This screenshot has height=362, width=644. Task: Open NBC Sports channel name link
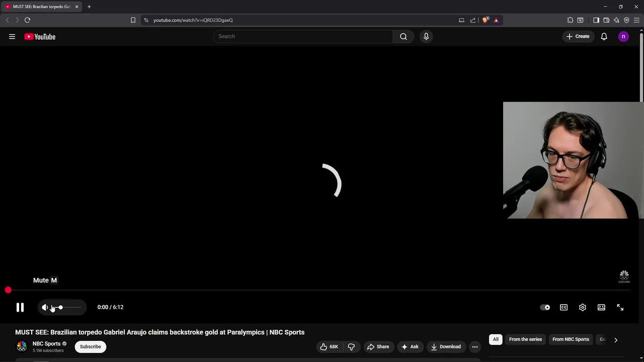(x=46, y=344)
